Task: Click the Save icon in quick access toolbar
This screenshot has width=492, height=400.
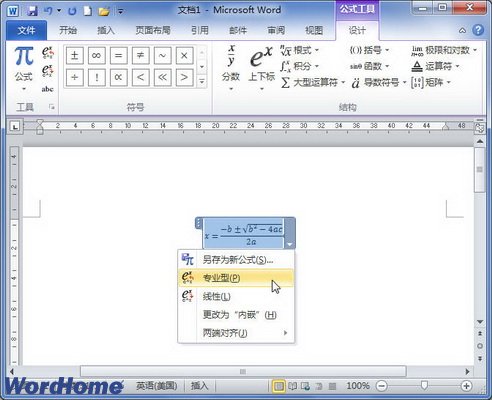Action: coord(33,11)
